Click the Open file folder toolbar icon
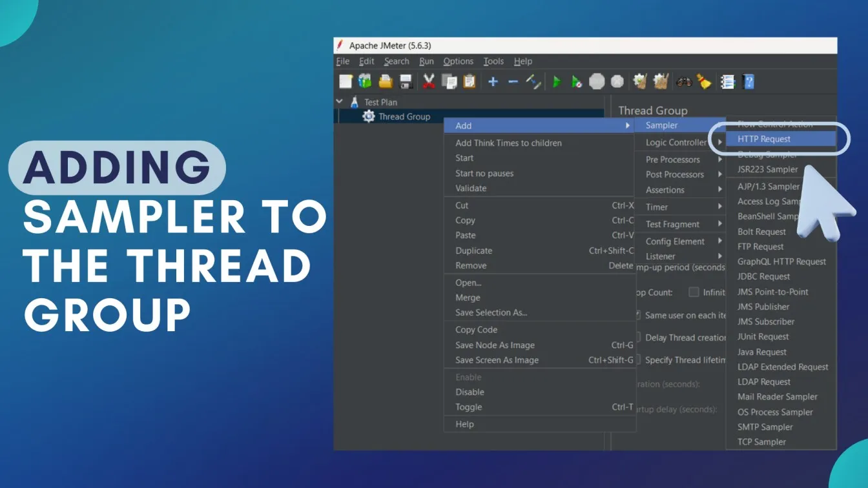 [x=386, y=81]
